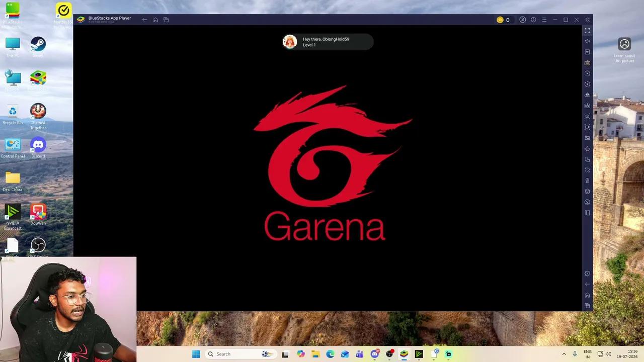Click the BlueStacks taskbar icon

point(404,354)
